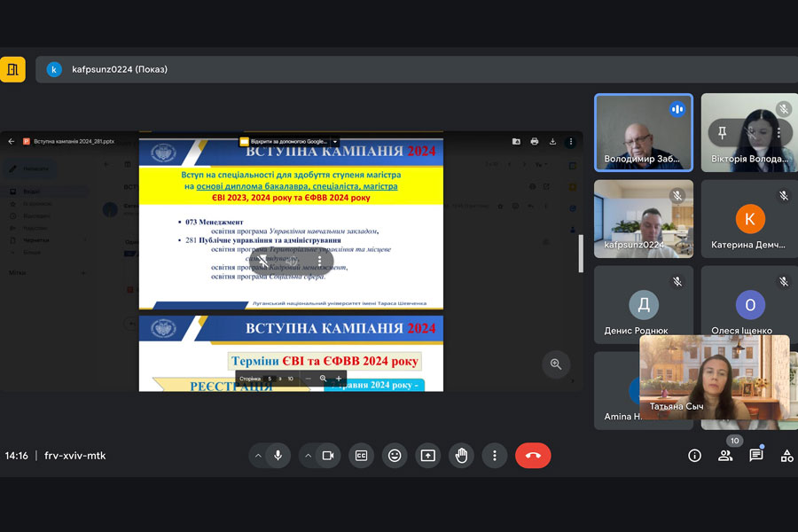This screenshot has width=798, height=532.
Task: Select Чернетки drafts in the dimmed Gmail sidebar
Action: click(x=36, y=239)
